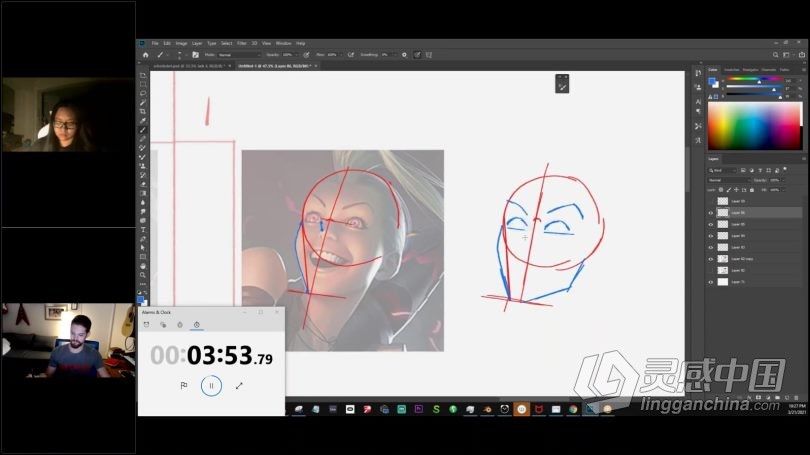Toggle the layer filtering on/off switch
The image size is (810, 455).
pyautogui.click(x=785, y=169)
